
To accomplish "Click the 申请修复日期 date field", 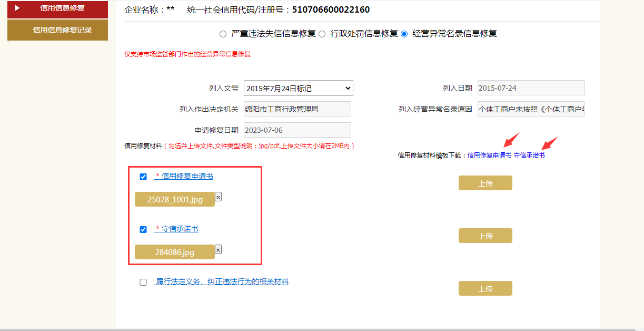I will pyautogui.click(x=297, y=130).
